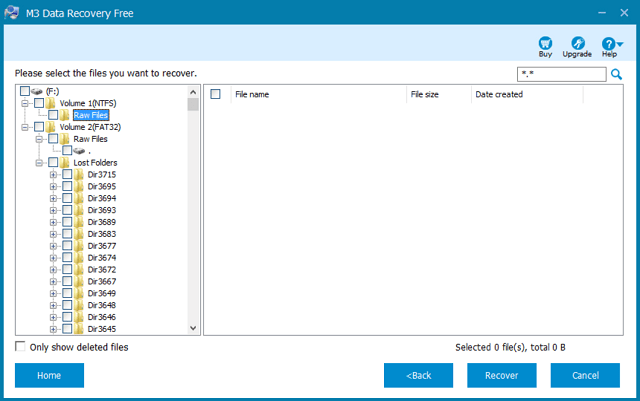Click the M3 Data Recovery app icon

[12, 13]
